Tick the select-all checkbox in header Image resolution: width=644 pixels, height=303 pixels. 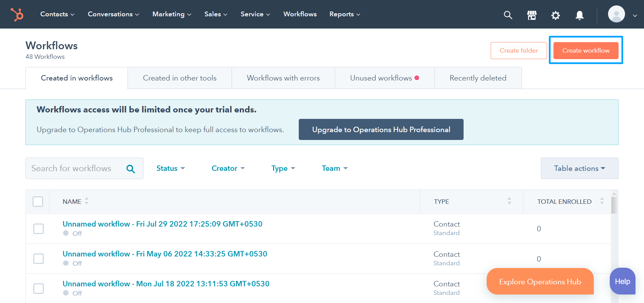point(38,201)
